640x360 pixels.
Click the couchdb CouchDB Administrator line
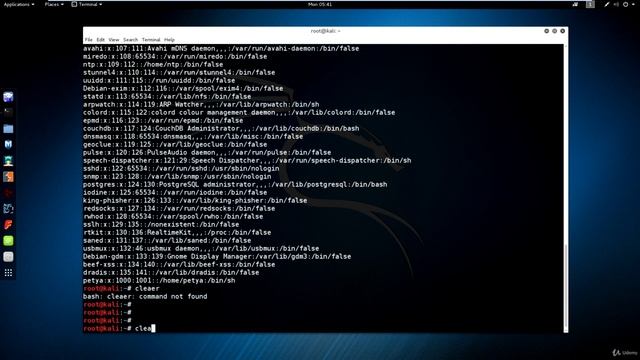221,129
